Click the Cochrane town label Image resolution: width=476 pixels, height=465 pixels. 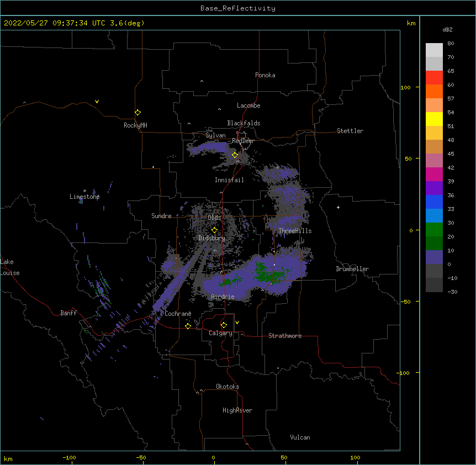coord(178,314)
